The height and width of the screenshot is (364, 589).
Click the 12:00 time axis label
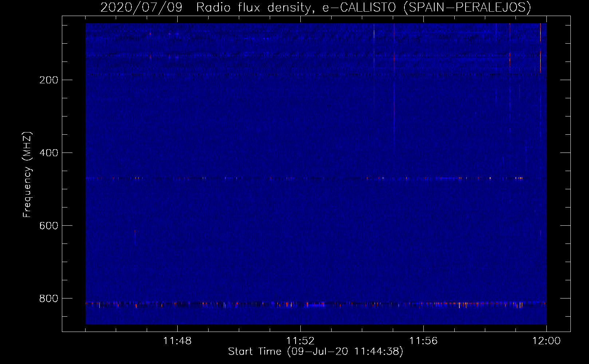pos(546,341)
